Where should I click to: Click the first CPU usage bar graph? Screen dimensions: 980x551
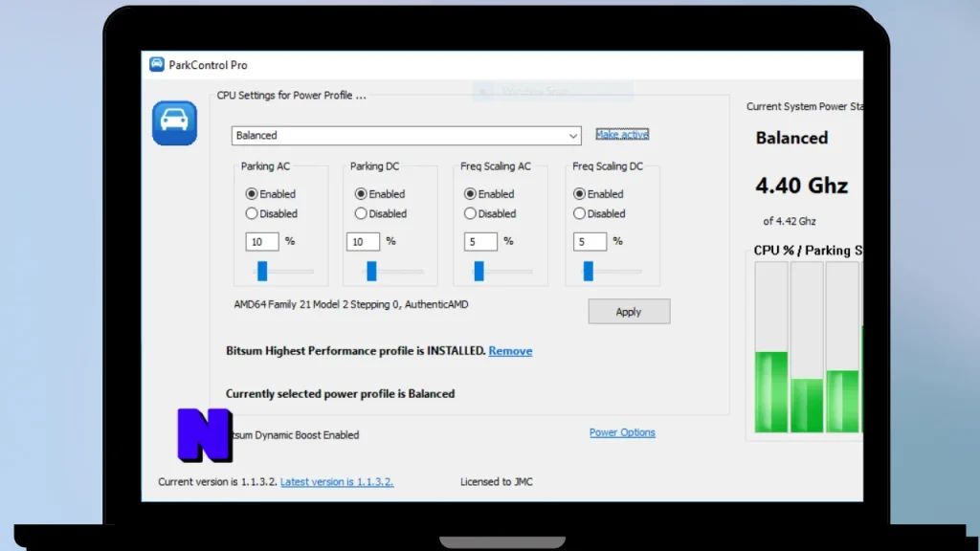click(x=771, y=347)
